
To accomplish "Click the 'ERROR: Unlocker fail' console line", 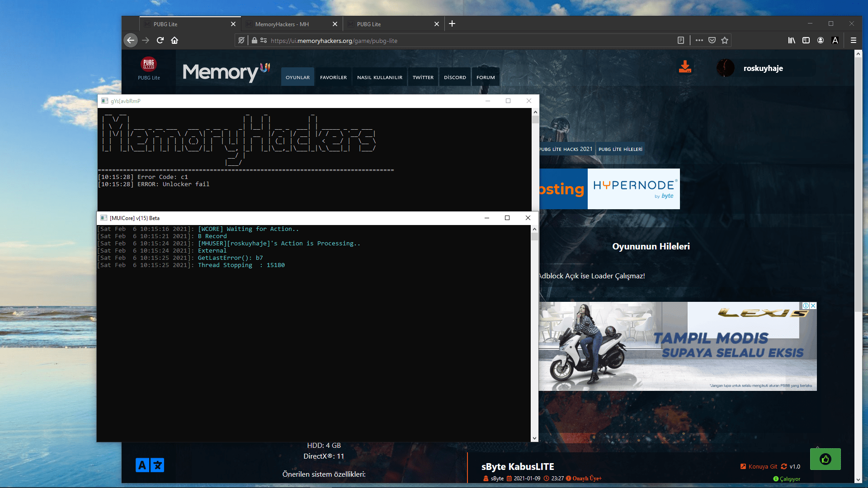I will [154, 184].
